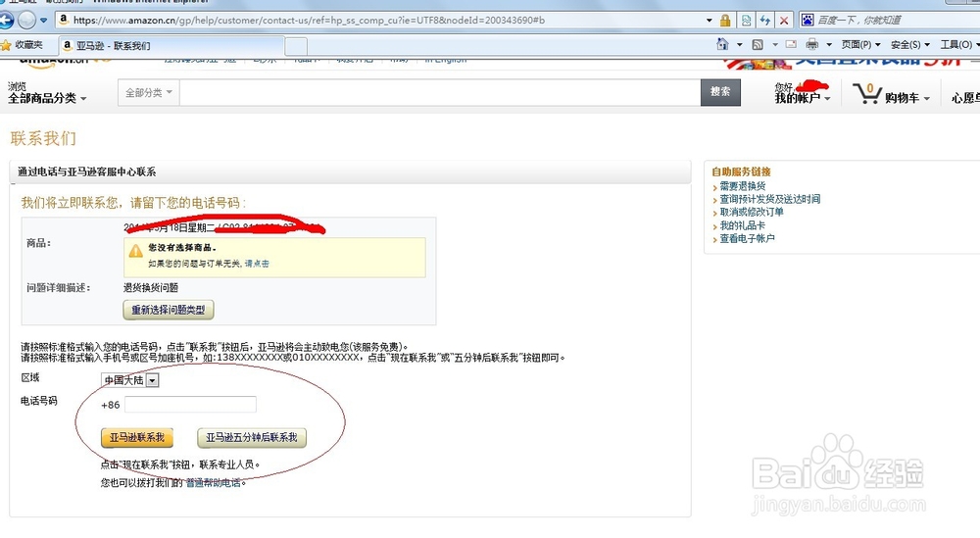Screen dimensions: 980x538
Task: Click the security lock icon in address bar
Action: pyautogui.click(x=725, y=20)
